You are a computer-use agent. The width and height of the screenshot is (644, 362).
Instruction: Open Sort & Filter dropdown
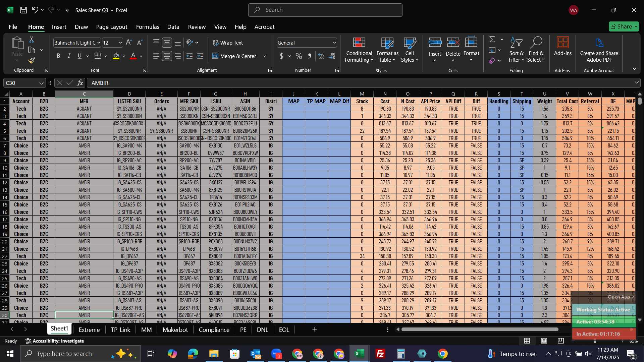pyautogui.click(x=516, y=50)
